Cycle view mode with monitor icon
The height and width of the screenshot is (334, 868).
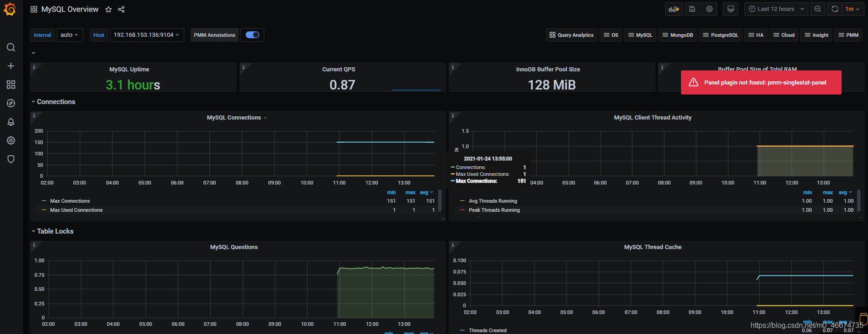pyautogui.click(x=731, y=9)
